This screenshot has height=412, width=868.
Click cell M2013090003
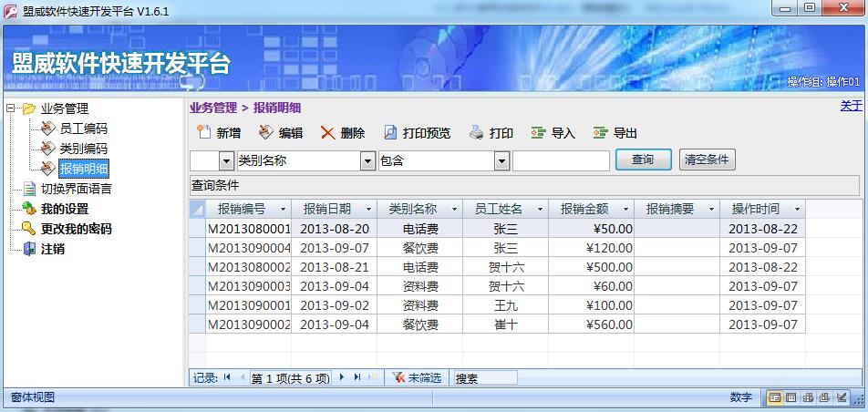click(249, 286)
